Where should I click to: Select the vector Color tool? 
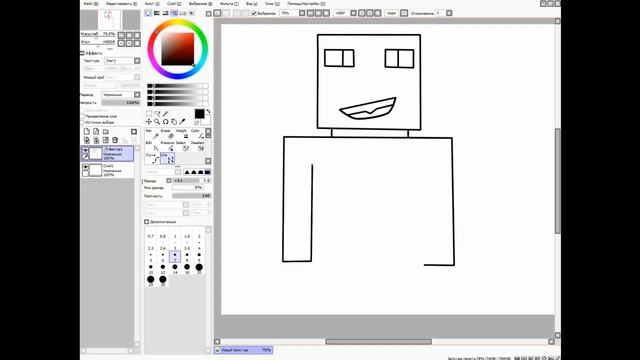[197, 134]
